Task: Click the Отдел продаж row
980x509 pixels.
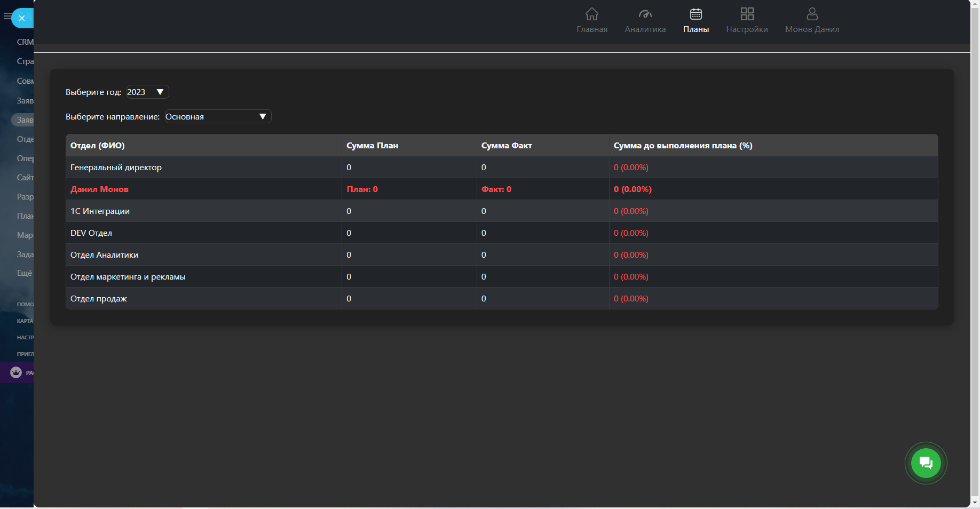Action: (x=99, y=299)
